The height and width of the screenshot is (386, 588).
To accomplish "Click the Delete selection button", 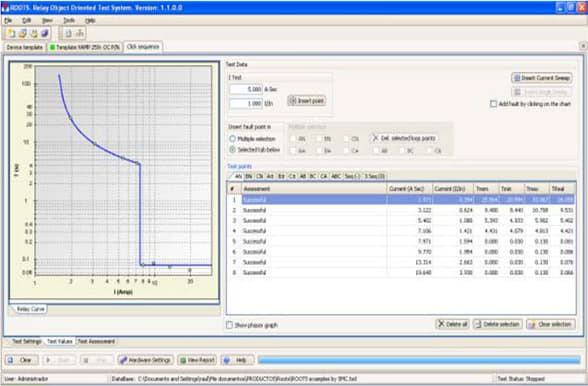I will point(497,324).
